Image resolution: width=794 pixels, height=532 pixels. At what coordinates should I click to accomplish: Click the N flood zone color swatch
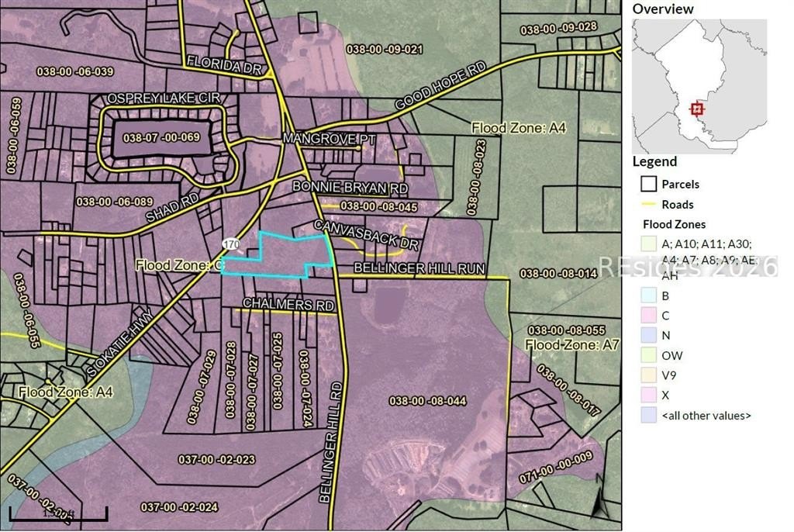(649, 335)
